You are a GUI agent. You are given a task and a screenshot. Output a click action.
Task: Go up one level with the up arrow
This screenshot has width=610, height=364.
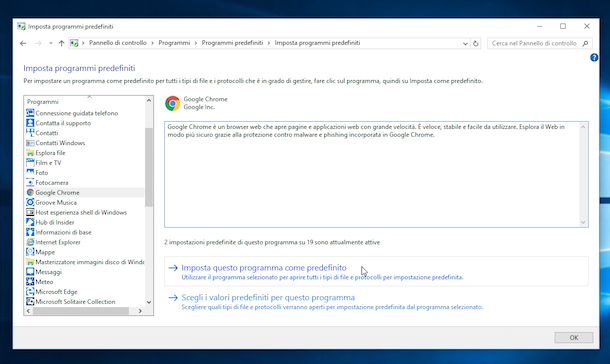click(x=61, y=43)
